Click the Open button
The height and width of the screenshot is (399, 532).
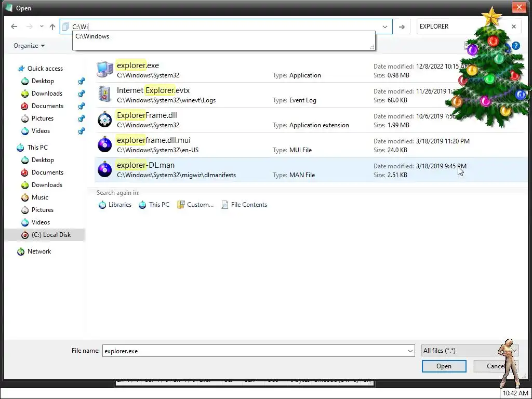coord(444,366)
